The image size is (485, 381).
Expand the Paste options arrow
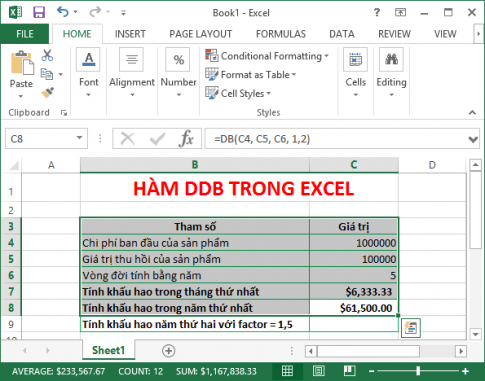point(21,96)
